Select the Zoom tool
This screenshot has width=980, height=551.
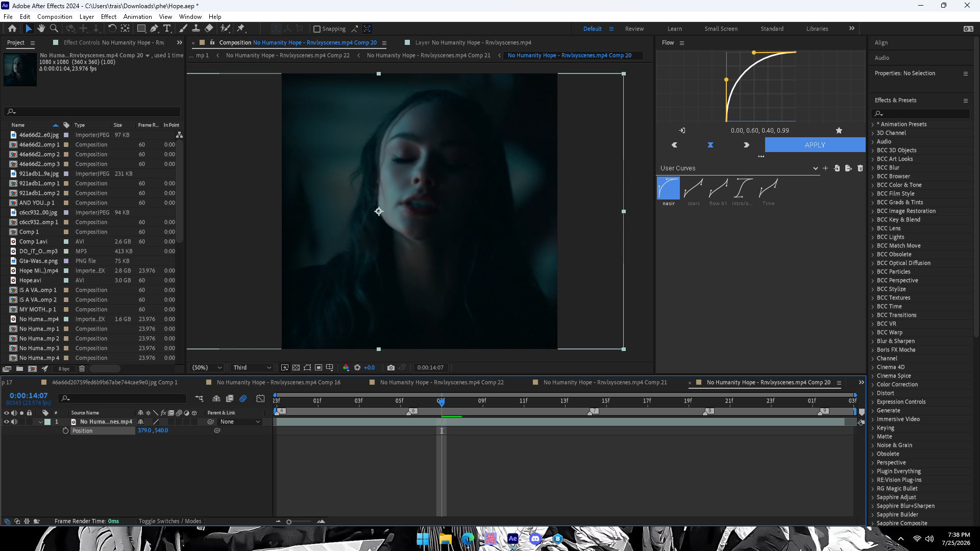pos(54,29)
